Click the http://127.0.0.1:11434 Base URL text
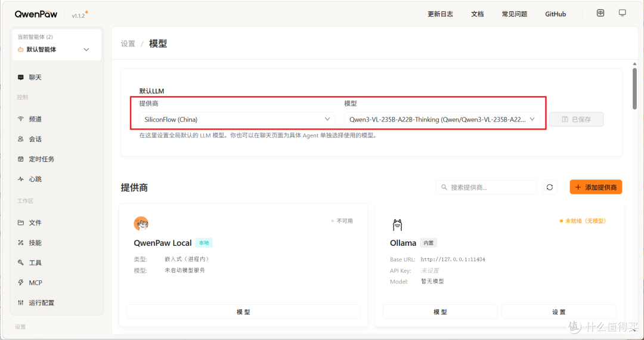The image size is (644, 340). tap(453, 259)
